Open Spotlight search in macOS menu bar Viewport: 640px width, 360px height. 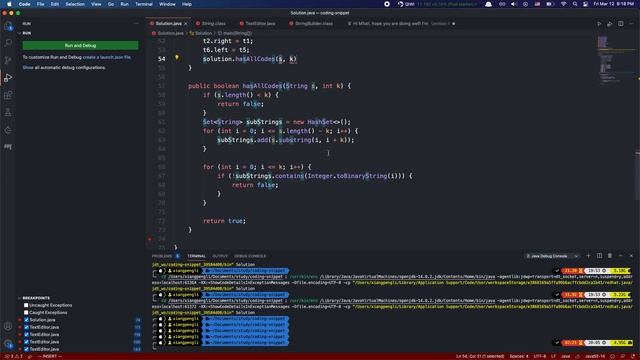pos(575,4)
